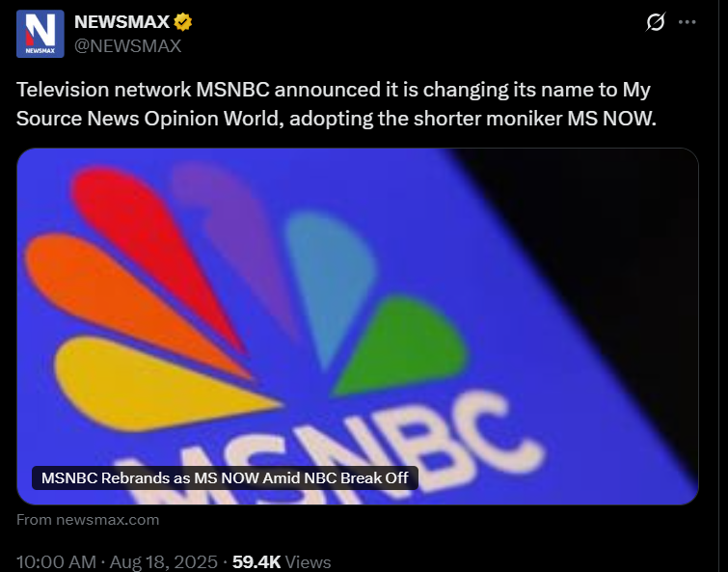728x572 pixels.
Task: Click the 10:00 AM post timestamp
Action: click(x=56, y=561)
